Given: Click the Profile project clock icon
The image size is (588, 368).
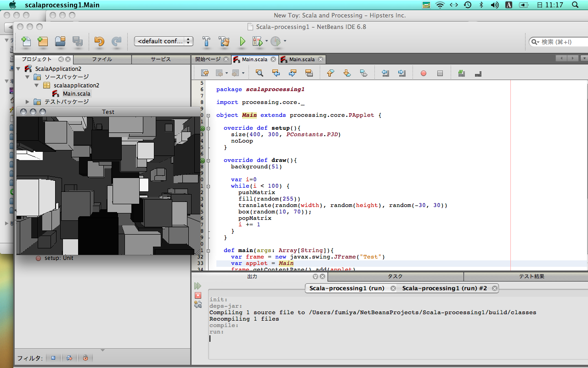Looking at the screenshot, I should [276, 41].
